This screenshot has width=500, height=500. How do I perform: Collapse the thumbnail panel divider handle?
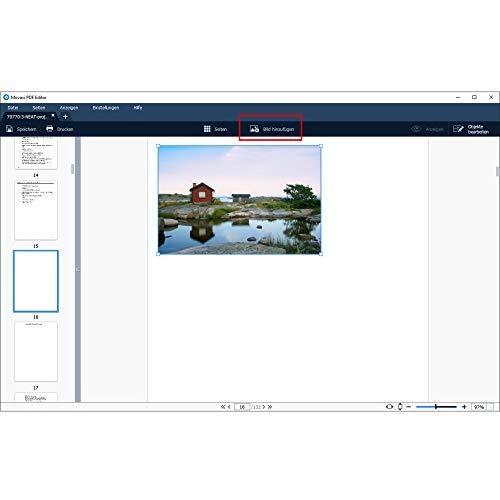tap(78, 269)
